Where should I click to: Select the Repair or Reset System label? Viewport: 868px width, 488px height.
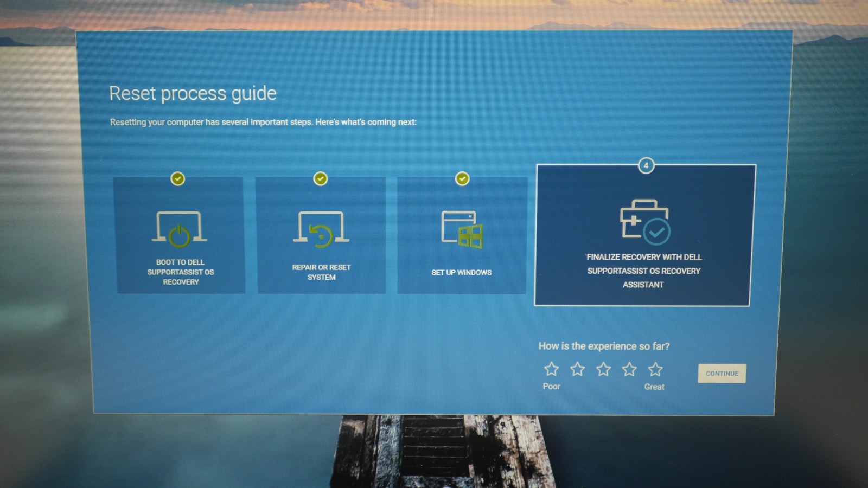[x=322, y=272]
